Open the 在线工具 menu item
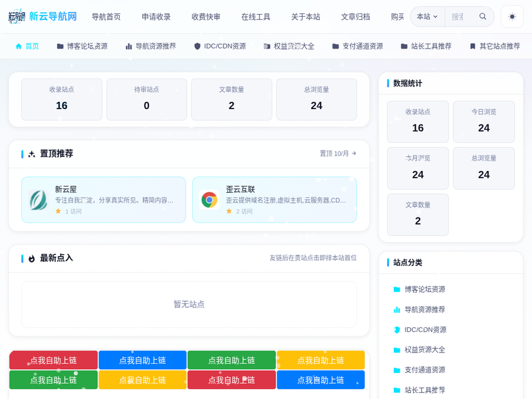This screenshot has width=532, height=399. pyautogui.click(x=255, y=17)
